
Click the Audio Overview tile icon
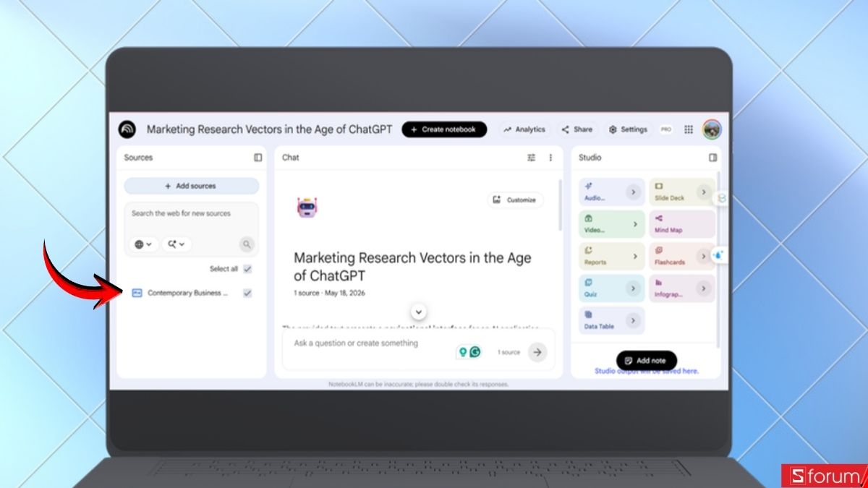(588, 186)
